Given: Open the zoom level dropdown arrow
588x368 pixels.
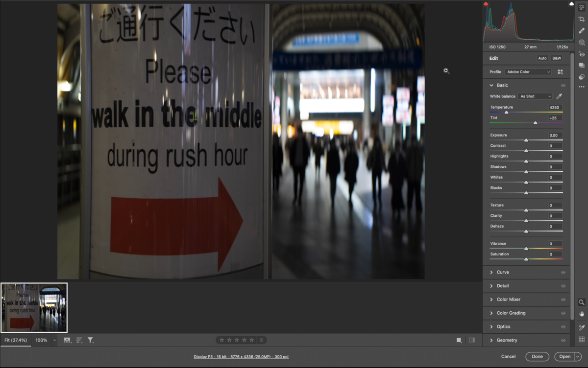Looking at the screenshot, I should [x=54, y=340].
